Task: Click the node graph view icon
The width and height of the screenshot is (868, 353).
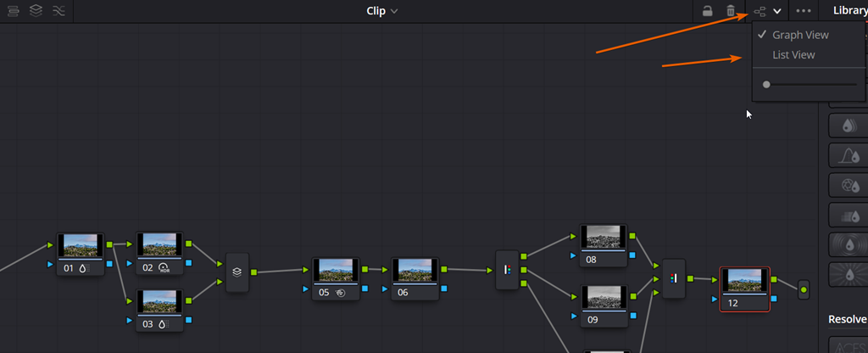Action: click(x=759, y=11)
